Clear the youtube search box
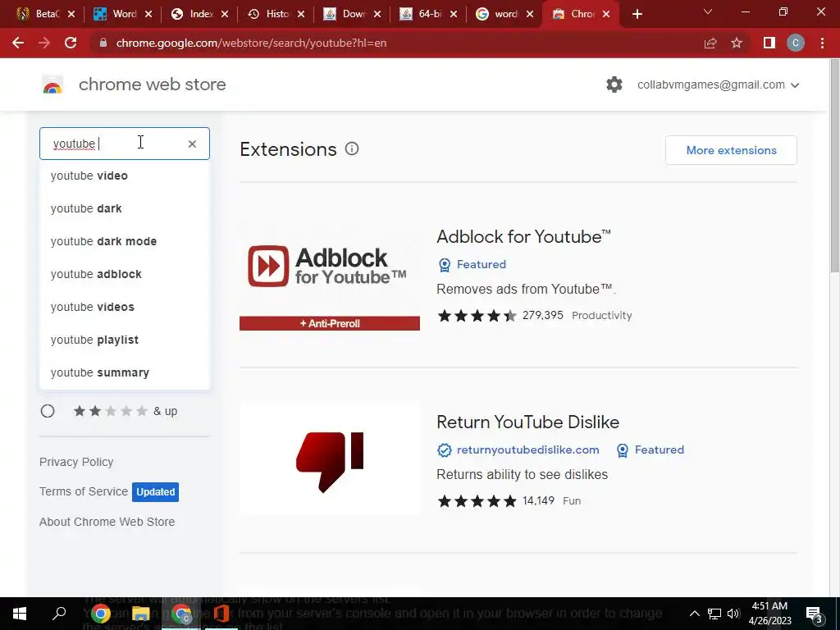The height and width of the screenshot is (630, 840). (192, 144)
